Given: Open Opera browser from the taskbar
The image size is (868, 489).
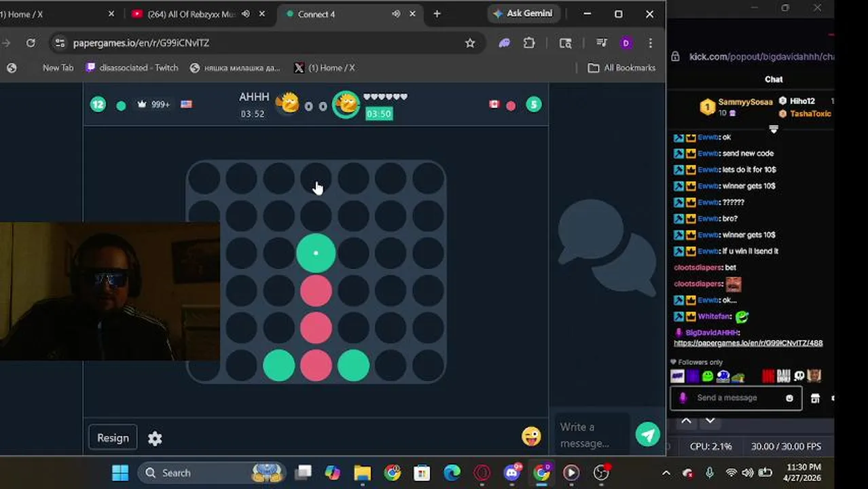Looking at the screenshot, I should click(482, 473).
